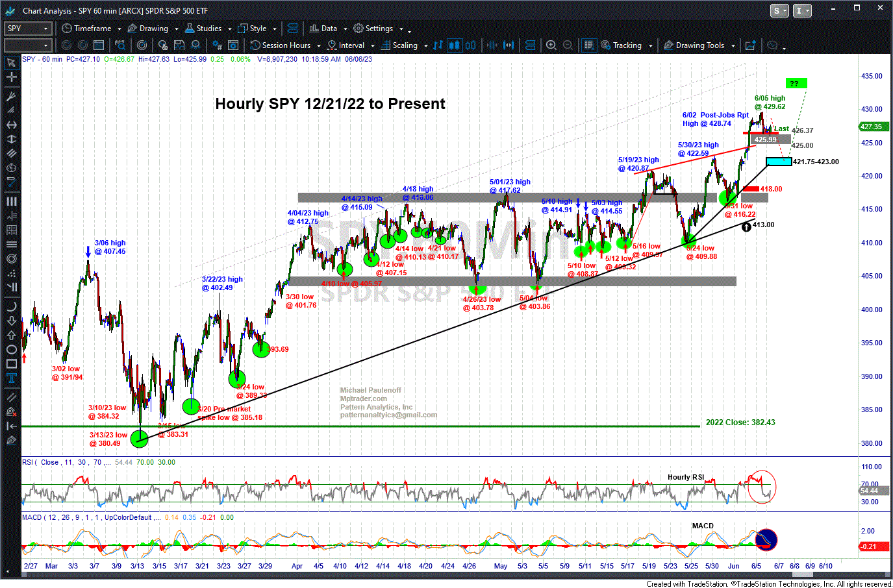Viewport: 893px width, 588px height.
Task: Click the SPY symbol input box
Action: click(x=27, y=29)
